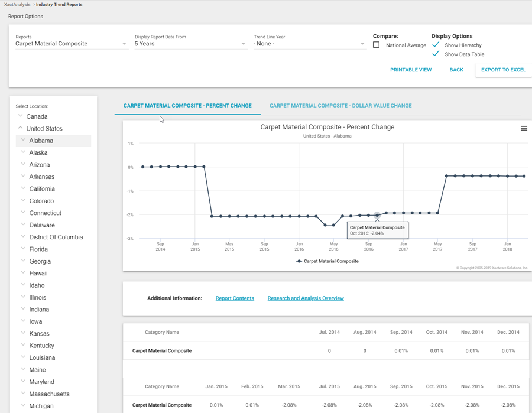532x413 pixels.
Task: Open Display Report Data From dropdown
Action: 190,44
